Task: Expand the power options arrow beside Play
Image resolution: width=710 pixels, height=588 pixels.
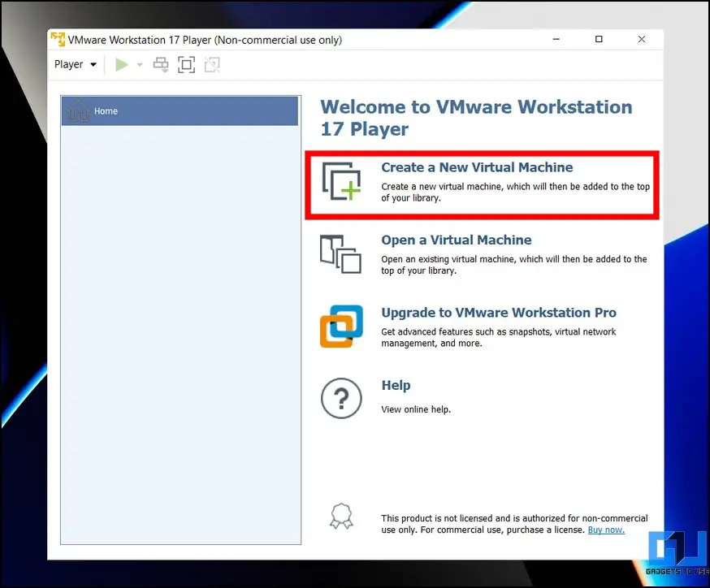Action: click(x=140, y=65)
